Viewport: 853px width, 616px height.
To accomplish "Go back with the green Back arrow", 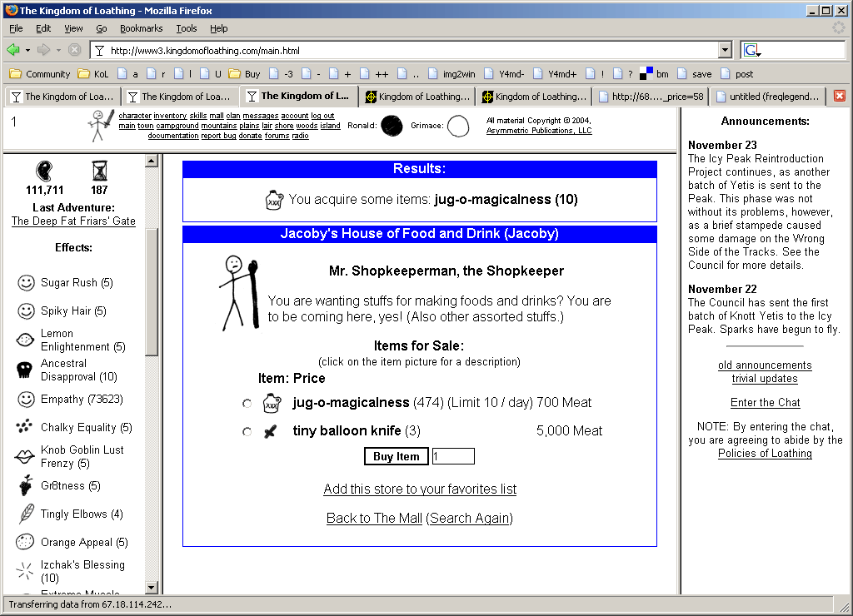I will tap(13, 50).
